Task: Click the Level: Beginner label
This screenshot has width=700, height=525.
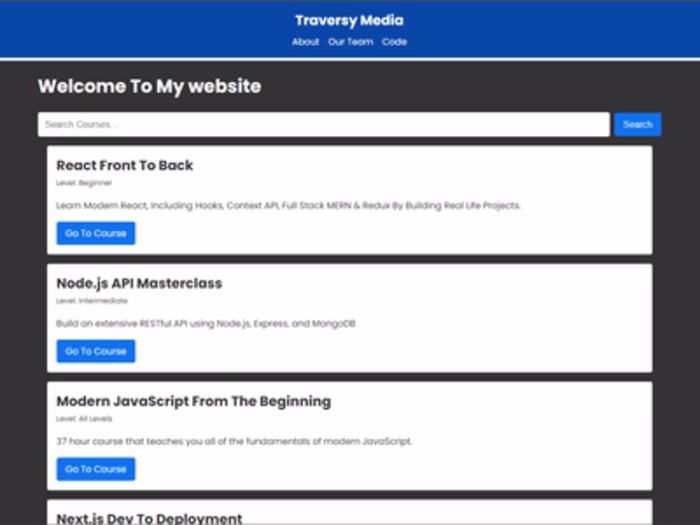Action: click(84, 183)
